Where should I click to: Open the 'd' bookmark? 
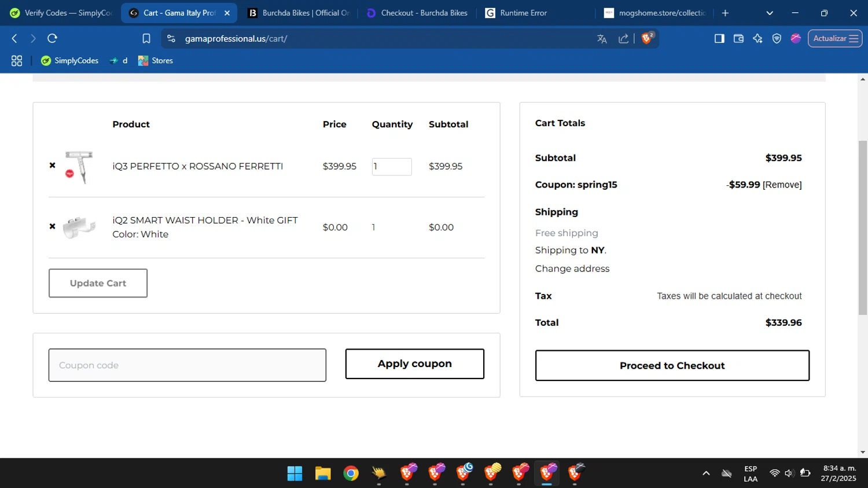(119, 61)
